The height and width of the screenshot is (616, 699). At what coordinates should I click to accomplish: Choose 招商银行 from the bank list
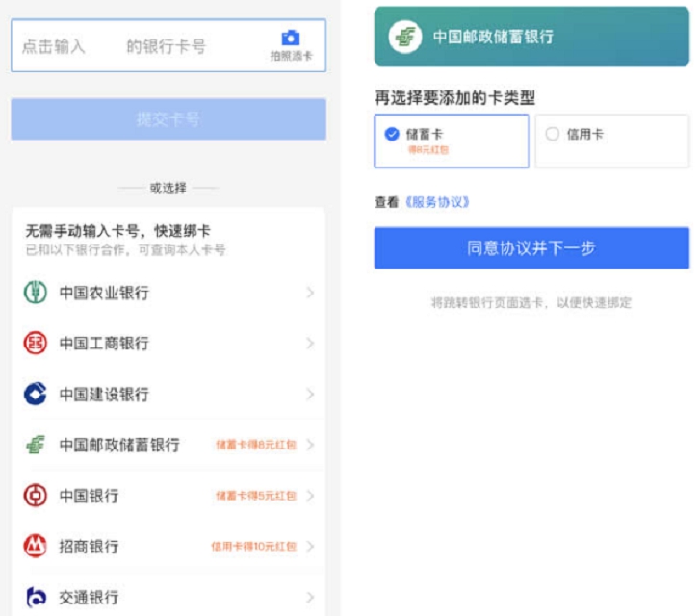tap(90, 547)
